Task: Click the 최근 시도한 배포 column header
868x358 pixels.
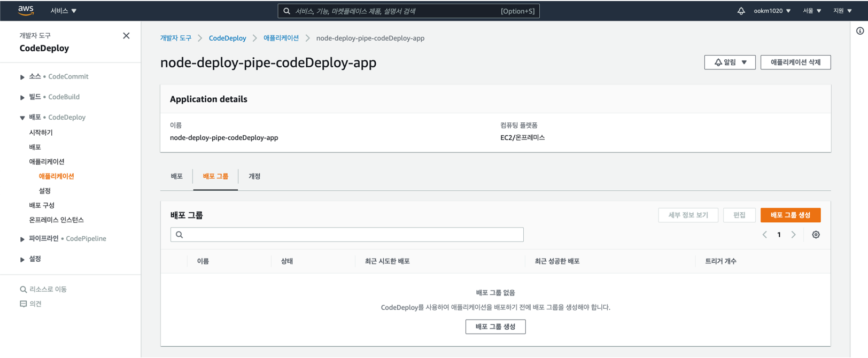Action: click(387, 261)
